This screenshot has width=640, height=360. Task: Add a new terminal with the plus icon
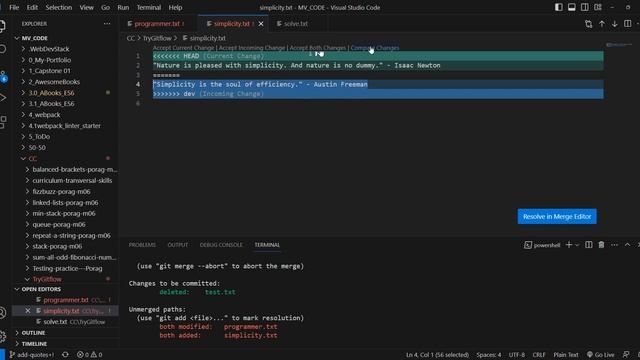click(569, 245)
